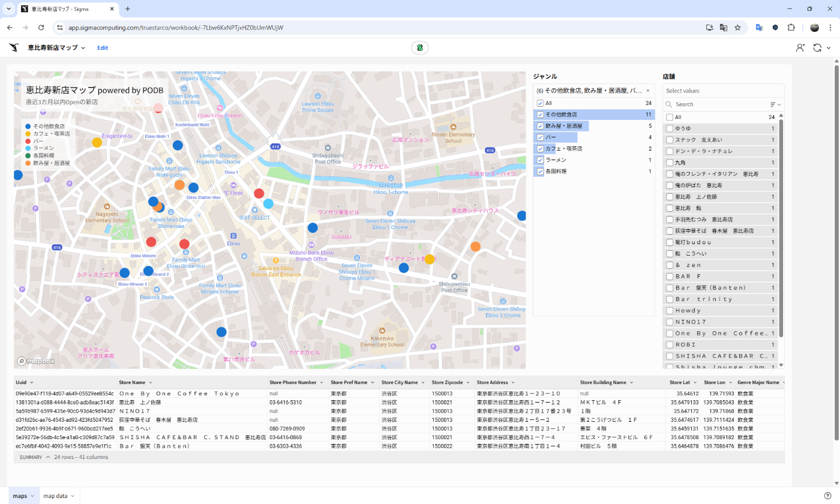This screenshot has width=840, height=504.
Task: Uncheck the カフェ・喫茶店 genre checkbox
Action: click(540, 149)
